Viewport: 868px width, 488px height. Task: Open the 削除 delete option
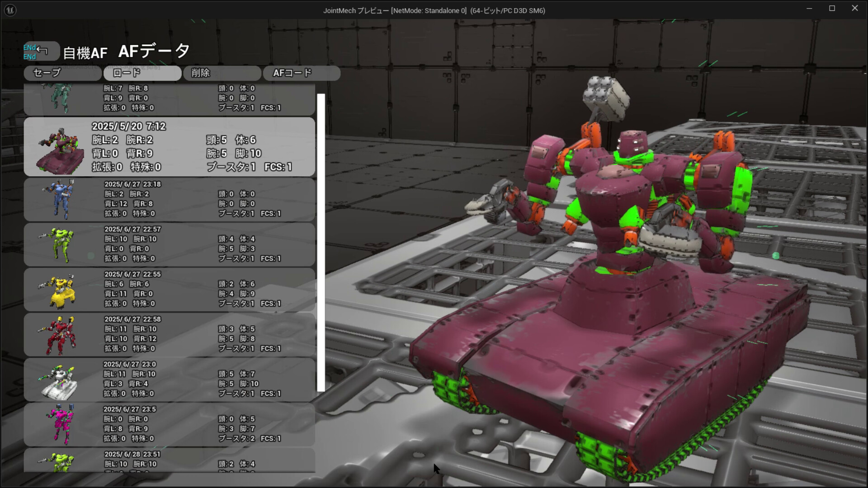click(x=222, y=73)
